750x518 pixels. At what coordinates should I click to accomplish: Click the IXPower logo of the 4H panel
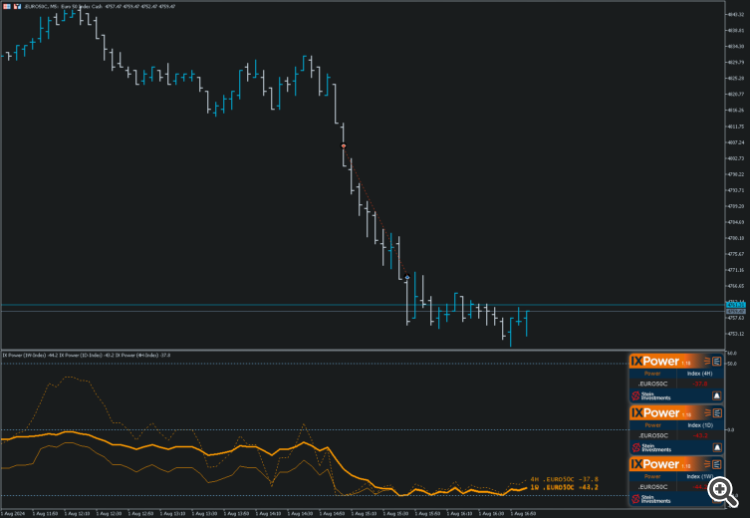[x=655, y=361]
